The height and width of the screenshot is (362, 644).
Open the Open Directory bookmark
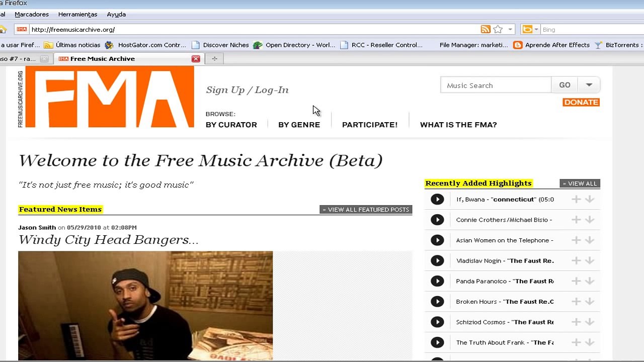pyautogui.click(x=294, y=45)
